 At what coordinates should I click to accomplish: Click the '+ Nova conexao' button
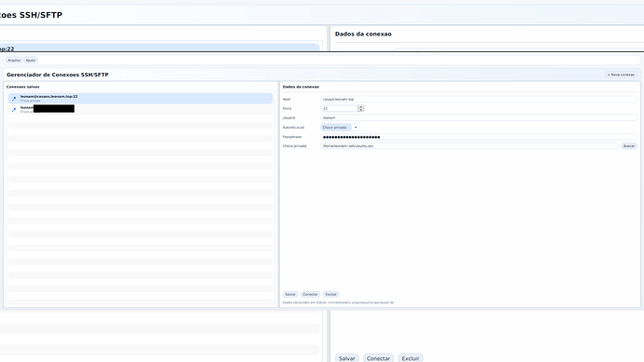pyautogui.click(x=621, y=75)
